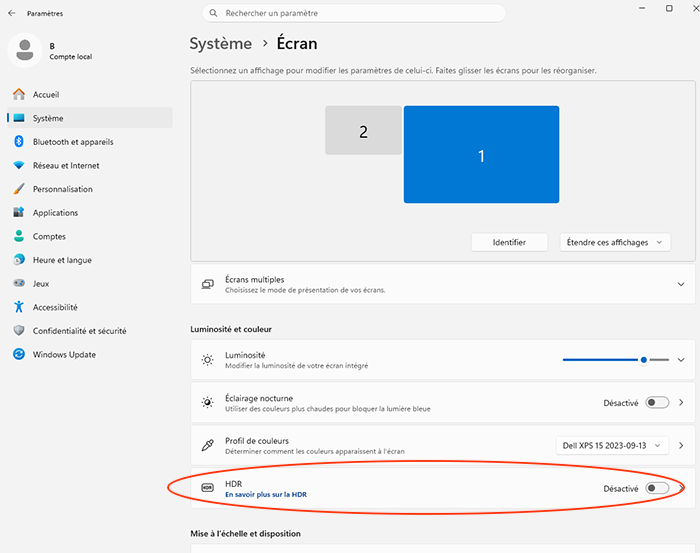Expand the Luminosité options chevron
700x553 pixels.
pyautogui.click(x=681, y=360)
